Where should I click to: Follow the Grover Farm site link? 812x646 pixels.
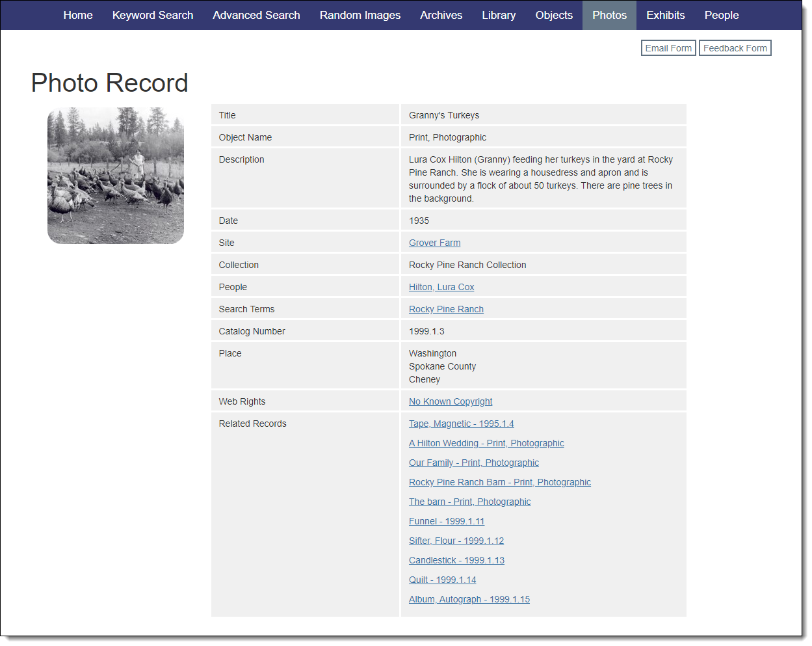pos(434,243)
